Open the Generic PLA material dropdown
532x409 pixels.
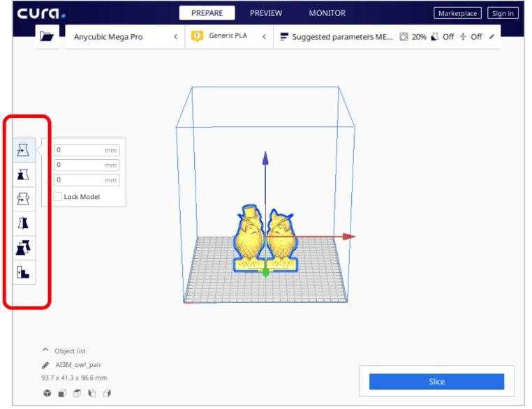coord(230,37)
